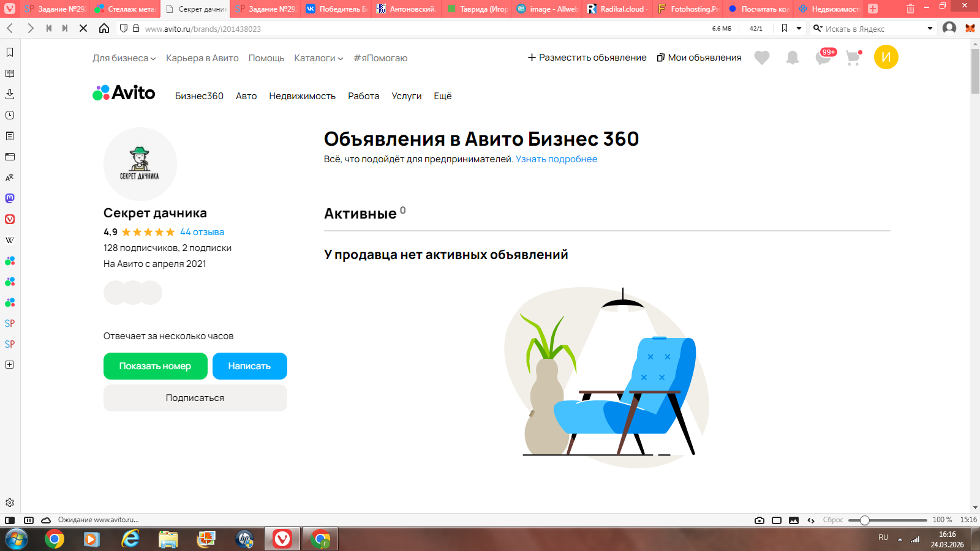
Task: Open the MetaMask fox extension
Action: [x=970, y=28]
